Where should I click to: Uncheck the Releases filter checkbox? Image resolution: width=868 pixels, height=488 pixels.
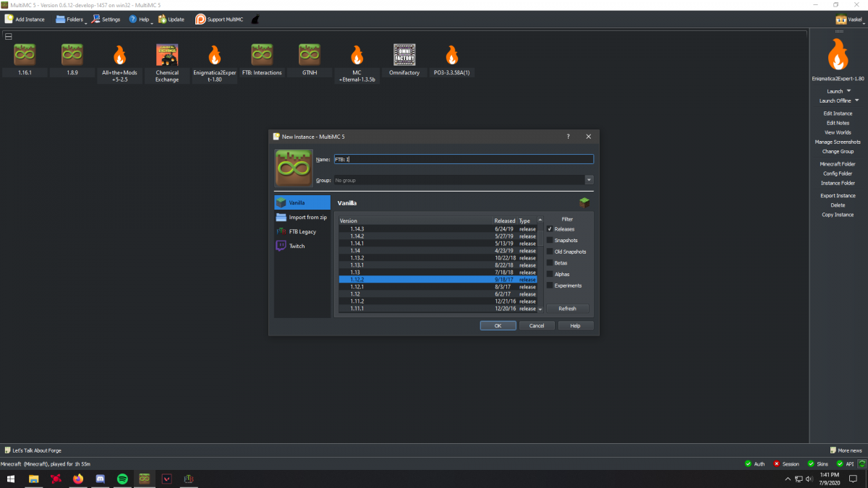point(550,229)
